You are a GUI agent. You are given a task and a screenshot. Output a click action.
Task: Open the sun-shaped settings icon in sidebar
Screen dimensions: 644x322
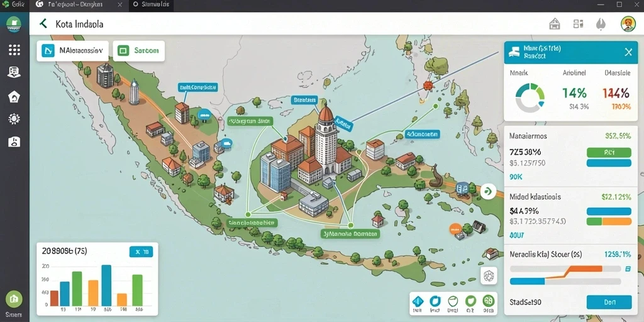(x=14, y=119)
